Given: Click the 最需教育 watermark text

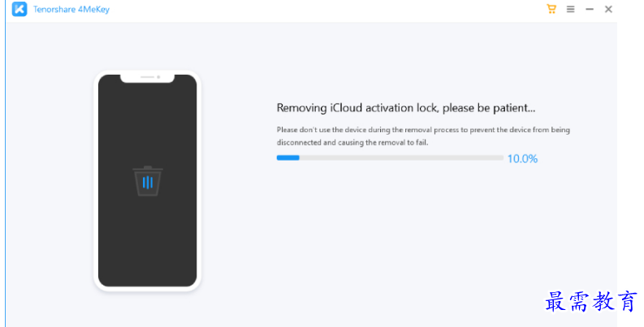Looking at the screenshot, I should click(x=591, y=302).
